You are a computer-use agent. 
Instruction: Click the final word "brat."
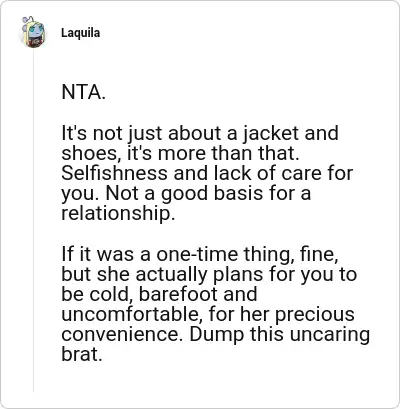pos(82,354)
